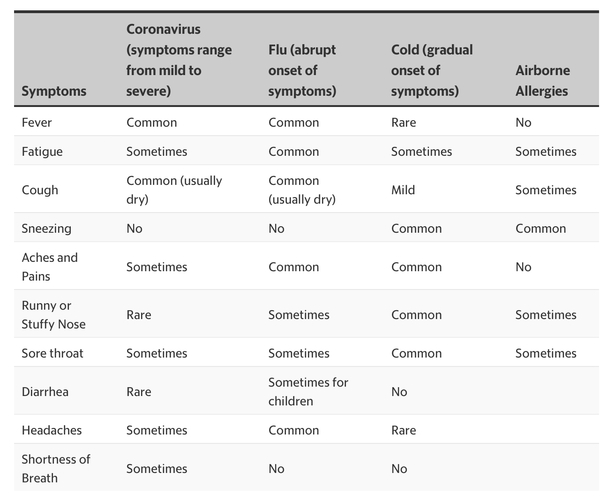The height and width of the screenshot is (503, 600).
Task: Click the Mild cell for Cold cough
Action: (x=403, y=190)
